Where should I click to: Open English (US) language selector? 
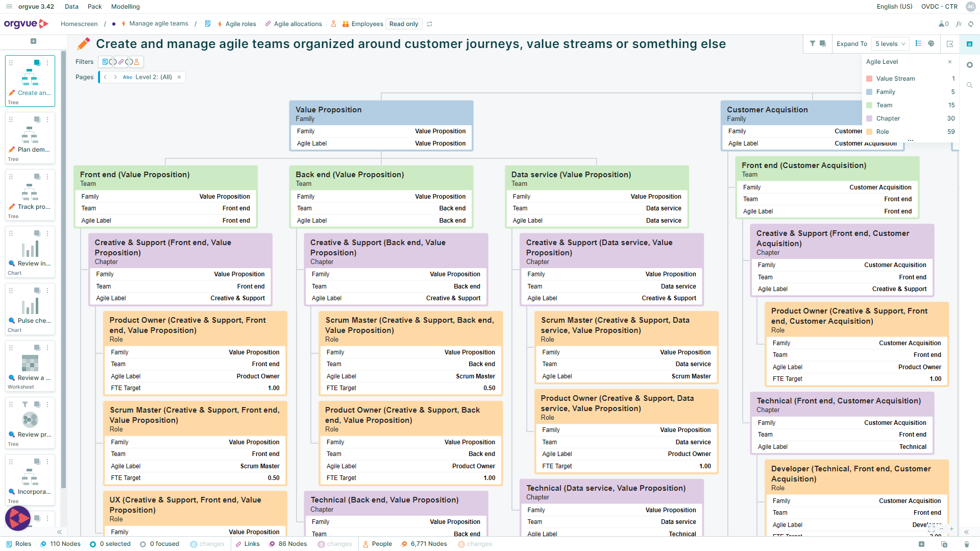894,7
